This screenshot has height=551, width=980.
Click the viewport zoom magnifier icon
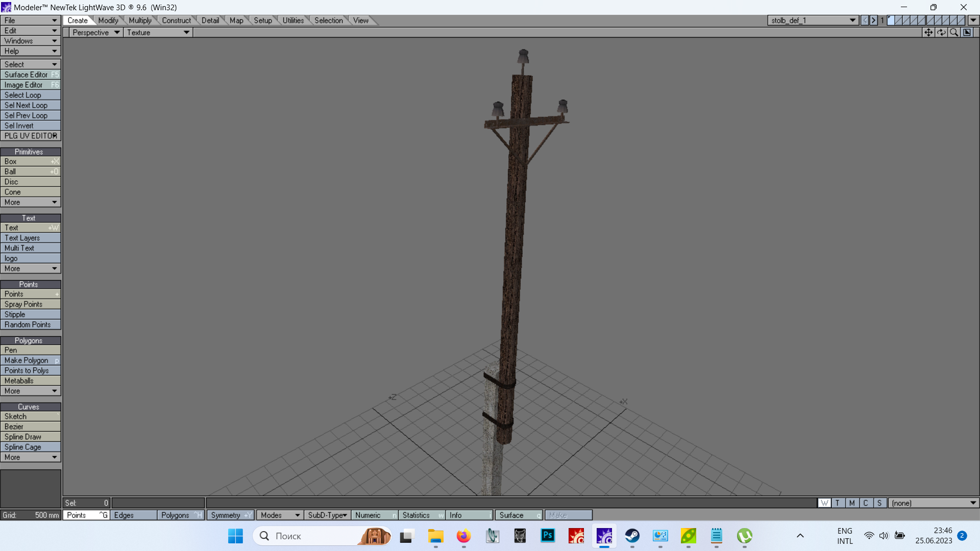[953, 32]
